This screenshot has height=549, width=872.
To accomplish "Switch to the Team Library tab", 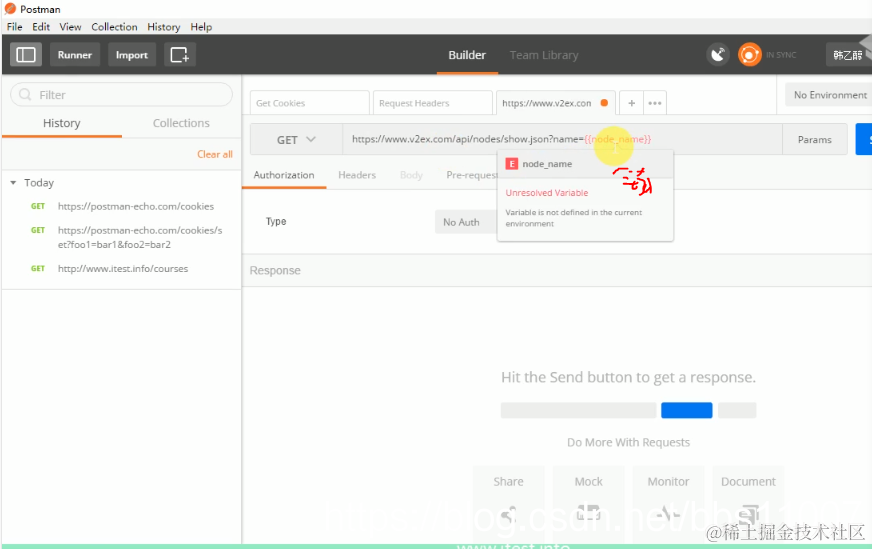I will coord(544,55).
